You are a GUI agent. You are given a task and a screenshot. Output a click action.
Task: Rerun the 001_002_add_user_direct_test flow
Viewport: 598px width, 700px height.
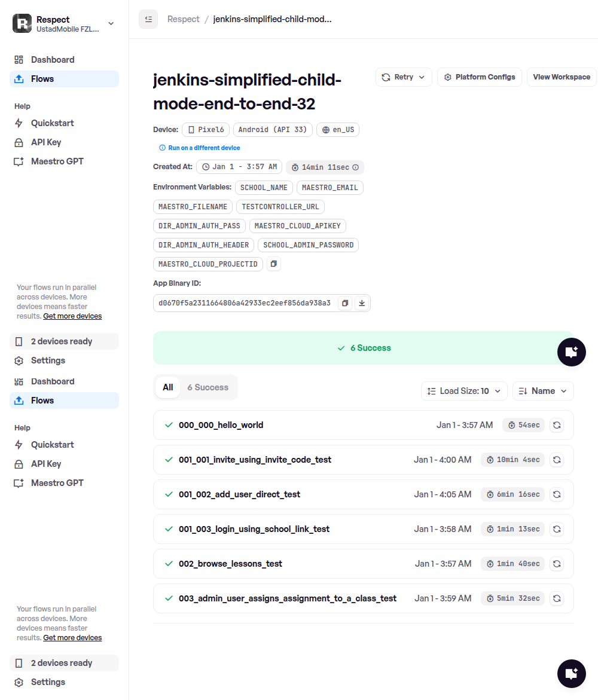pyautogui.click(x=556, y=494)
